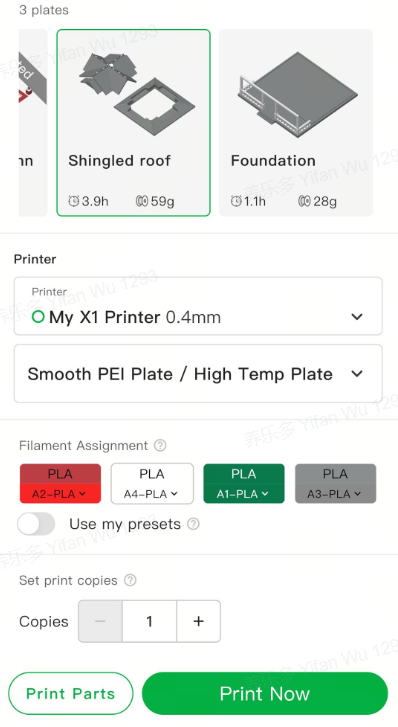
Task: Click the filament spool icon showing 59g
Action: [141, 201]
